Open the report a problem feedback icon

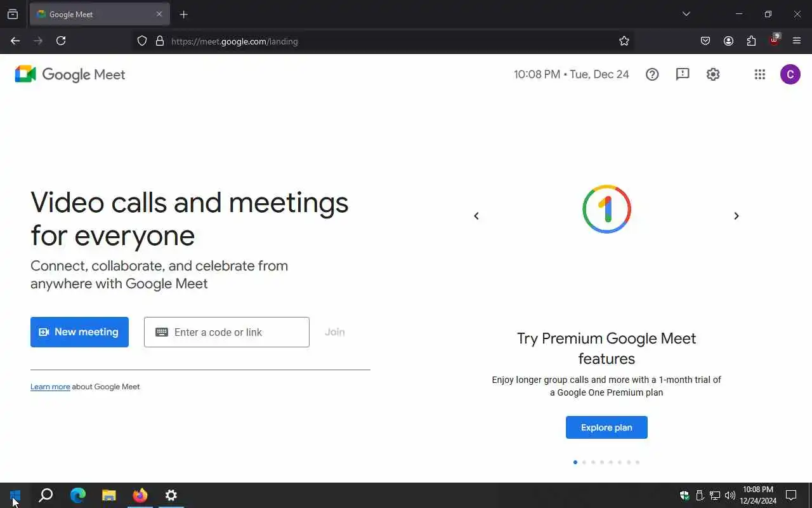(683, 74)
